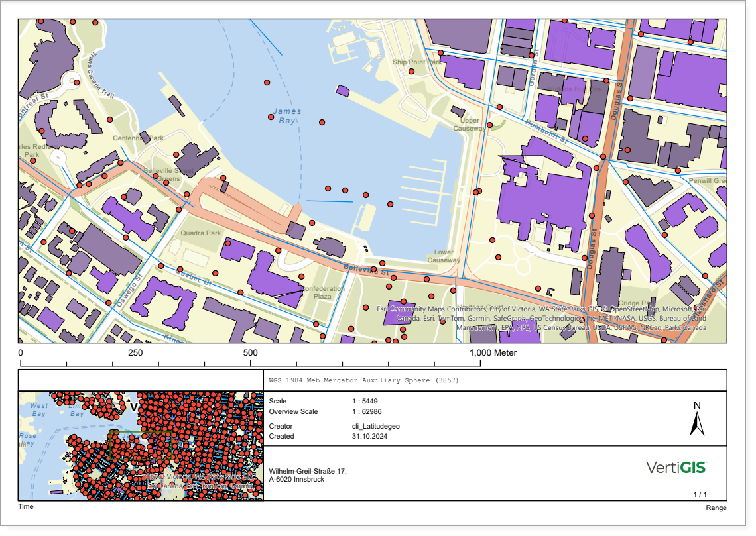Click the Wilhelm-Greil-Straße 17 address text
The width and height of the screenshot is (756, 536).
pos(307,471)
